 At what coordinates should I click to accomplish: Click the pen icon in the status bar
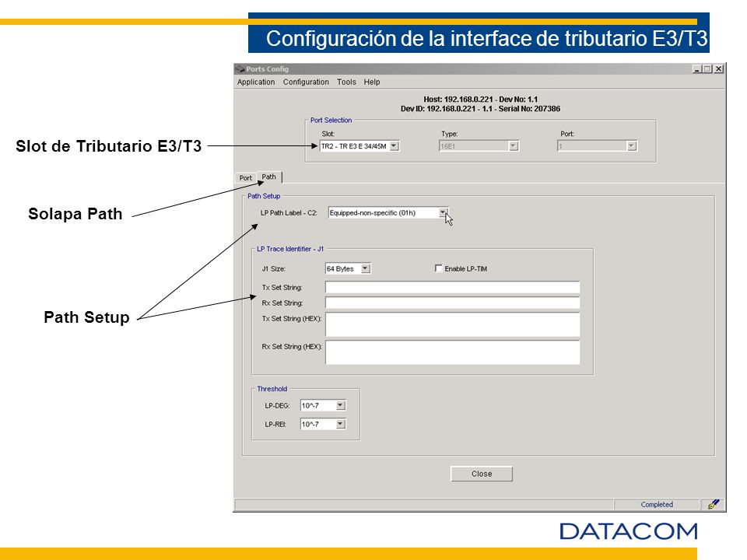[x=714, y=504]
